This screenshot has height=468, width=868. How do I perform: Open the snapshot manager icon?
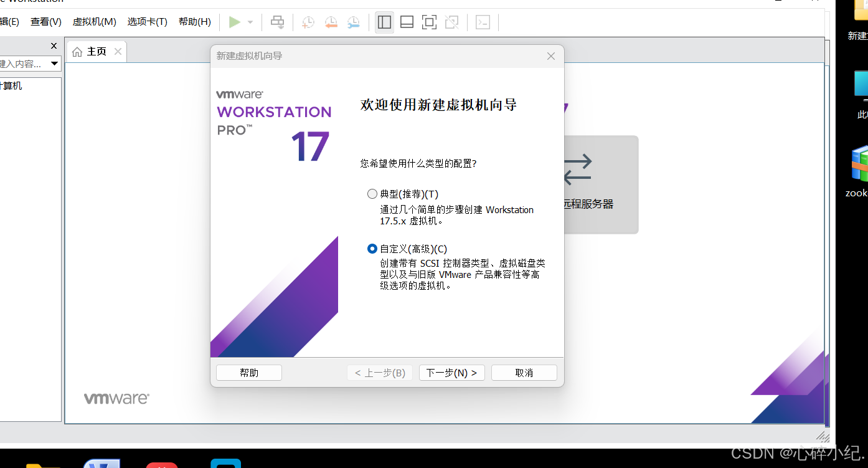click(x=354, y=22)
